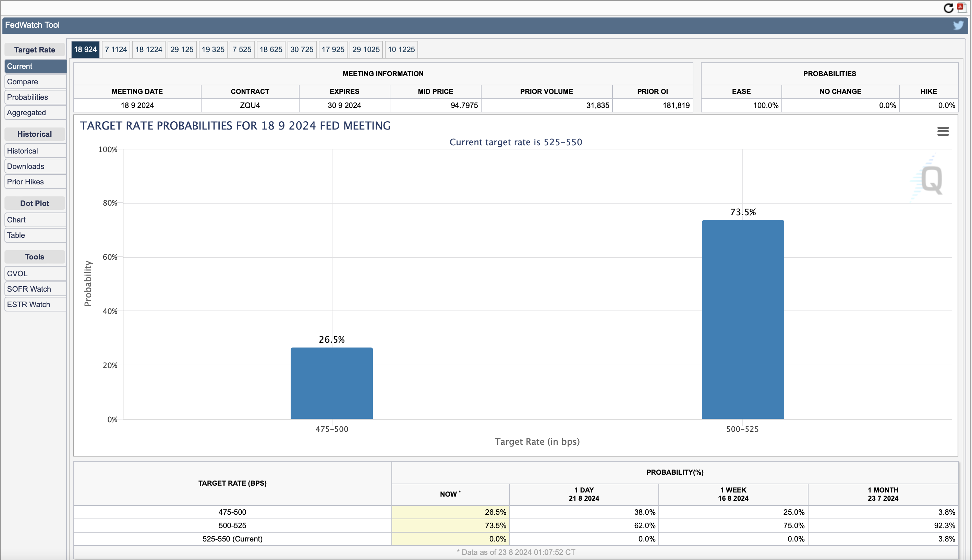Open the SOFR Watch tool
Viewport: 972px width, 560px height.
click(x=35, y=289)
